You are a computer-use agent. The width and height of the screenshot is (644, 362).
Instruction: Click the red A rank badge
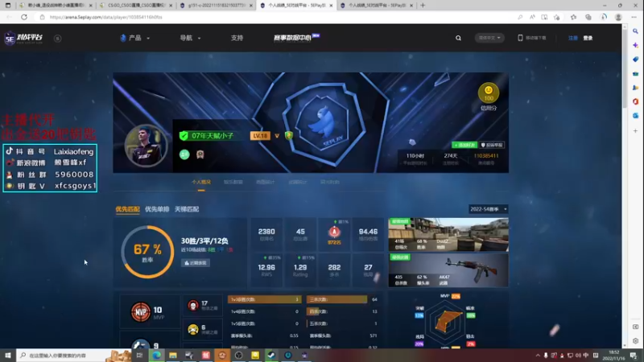[x=334, y=232]
